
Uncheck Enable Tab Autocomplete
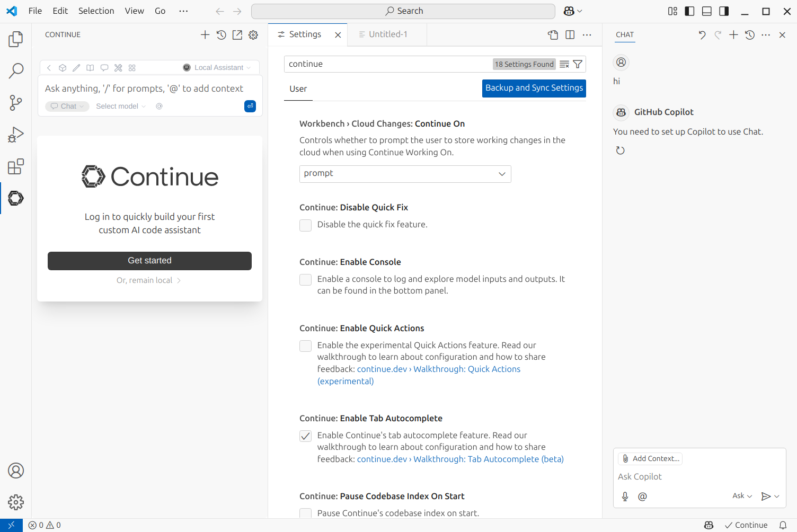pos(306,436)
